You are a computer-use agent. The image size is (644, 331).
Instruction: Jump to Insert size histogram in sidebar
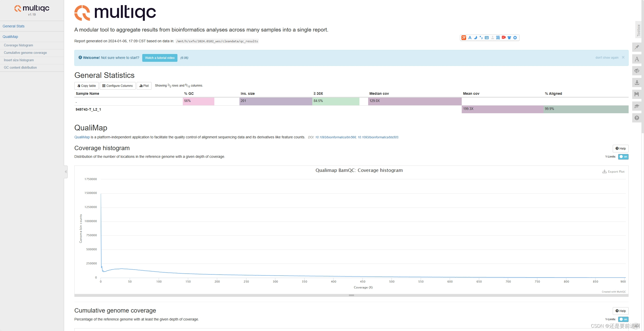coord(19,60)
